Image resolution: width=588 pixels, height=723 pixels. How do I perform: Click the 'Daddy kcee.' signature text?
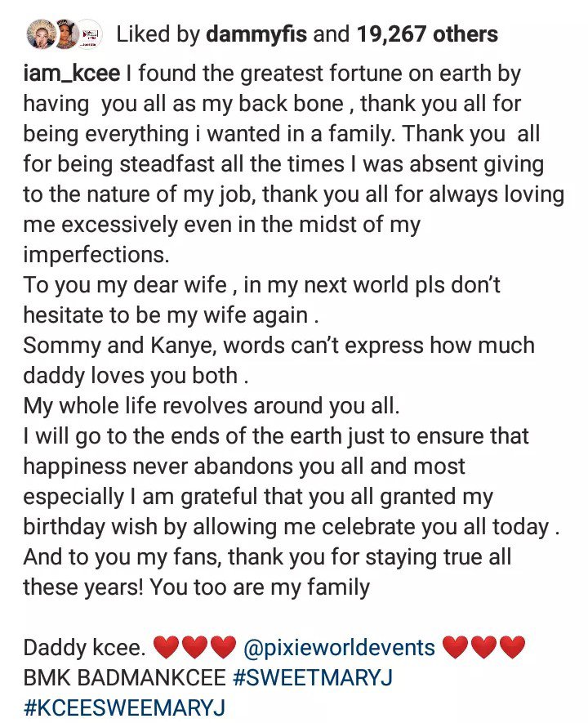click(x=84, y=648)
